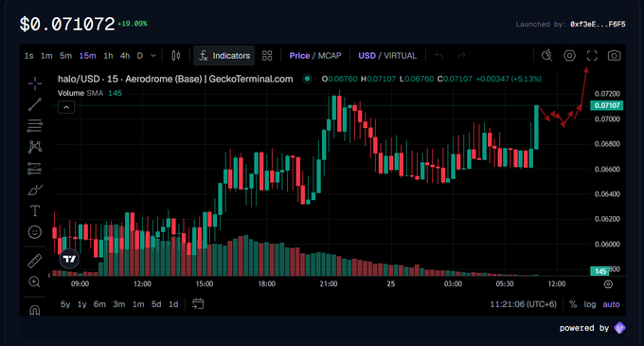Image resolution: width=644 pixels, height=346 pixels.
Task: Select the 15m timeframe
Action: (87, 56)
